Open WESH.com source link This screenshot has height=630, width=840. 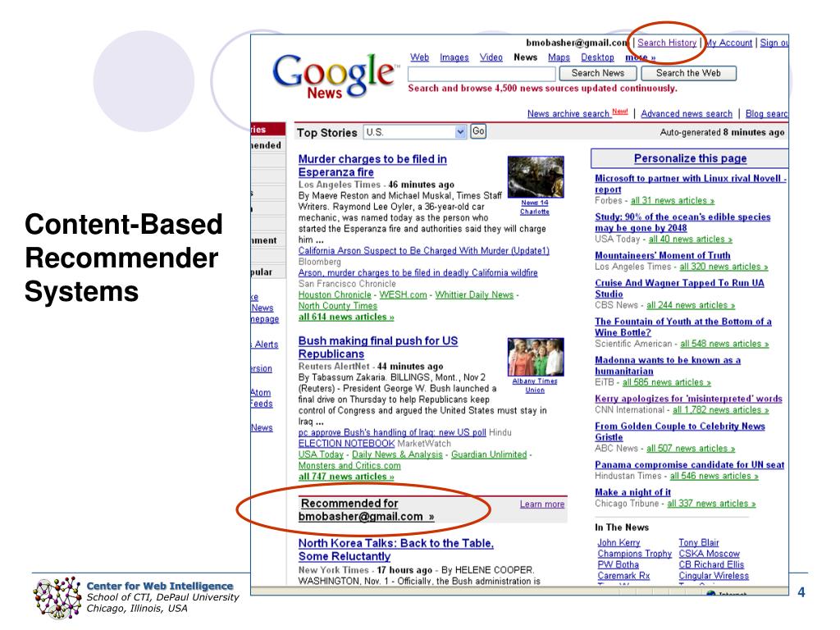pyautogui.click(x=403, y=294)
